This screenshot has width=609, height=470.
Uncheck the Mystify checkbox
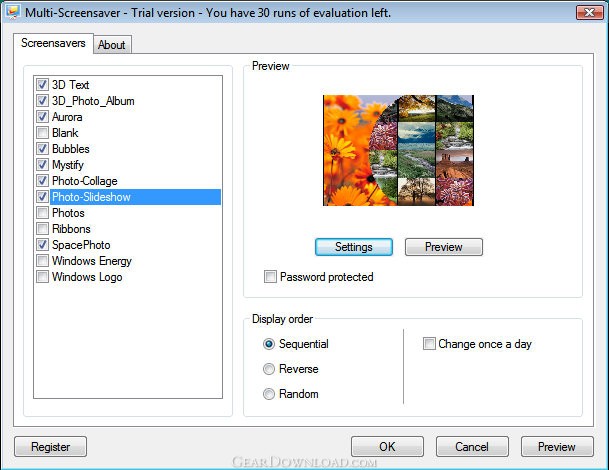(42, 165)
